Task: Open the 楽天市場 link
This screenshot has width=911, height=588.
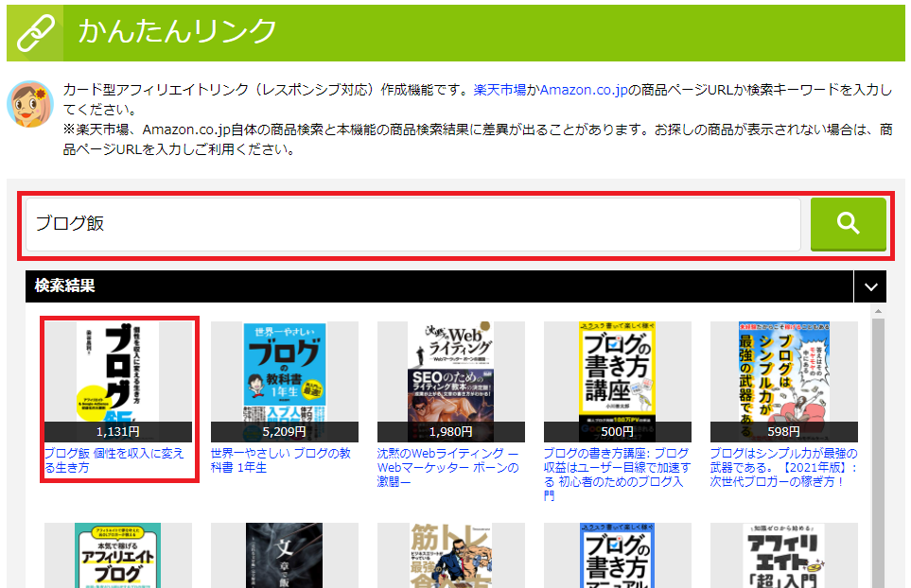Action: 499,90
